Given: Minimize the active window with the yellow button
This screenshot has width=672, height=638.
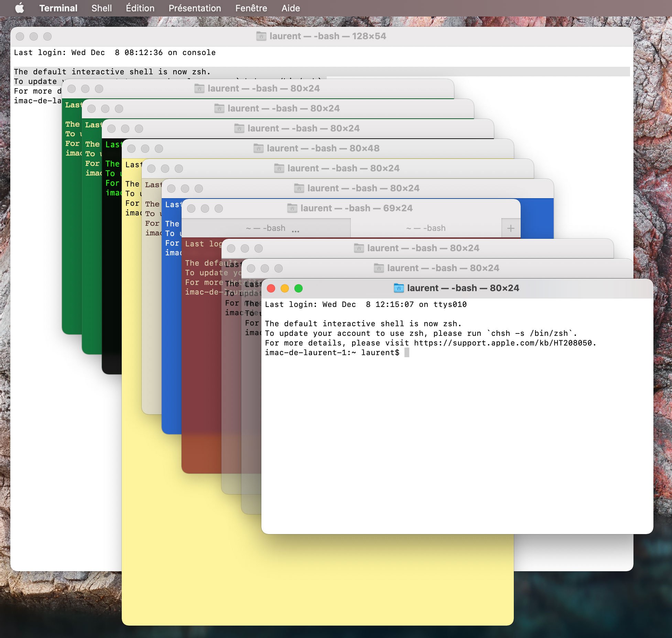Looking at the screenshot, I should (x=285, y=288).
